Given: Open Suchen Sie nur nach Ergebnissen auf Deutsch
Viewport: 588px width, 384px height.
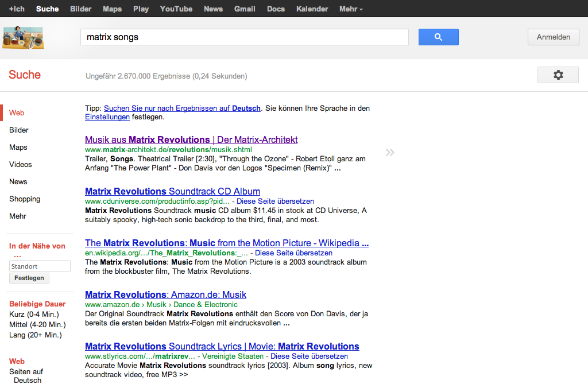Looking at the screenshot, I should pyautogui.click(x=182, y=108).
